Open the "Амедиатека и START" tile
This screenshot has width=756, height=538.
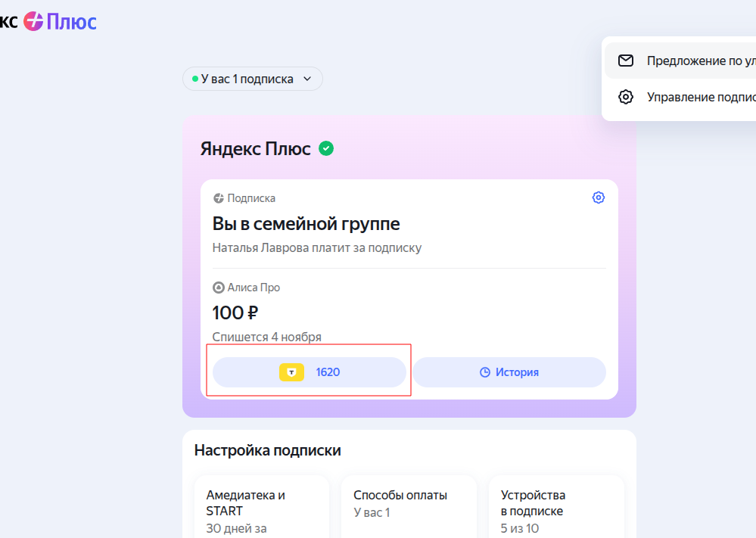(261, 507)
